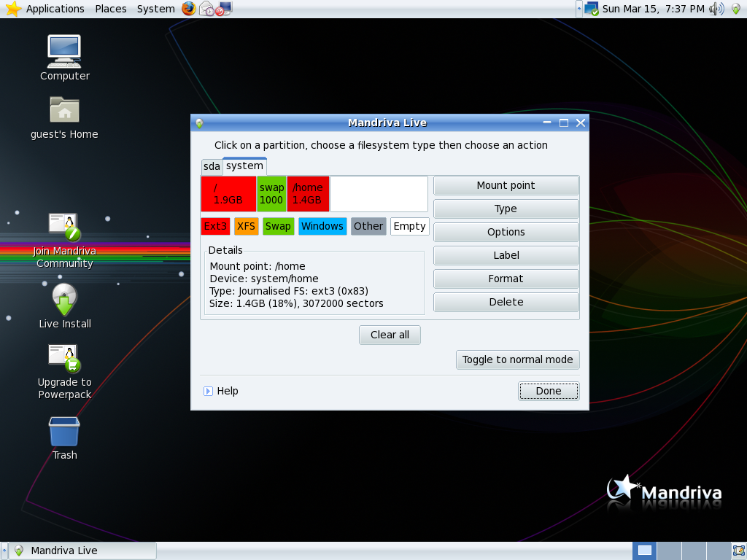This screenshot has height=560, width=747.
Task: Switch to the sda tab
Action: (212, 167)
